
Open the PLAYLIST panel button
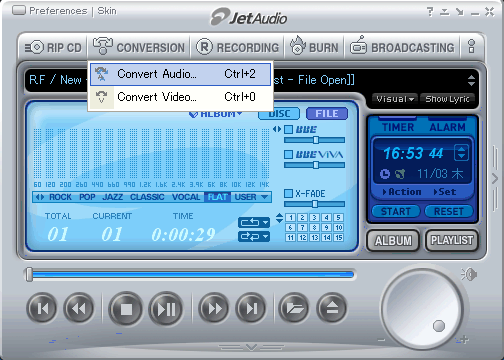452,240
